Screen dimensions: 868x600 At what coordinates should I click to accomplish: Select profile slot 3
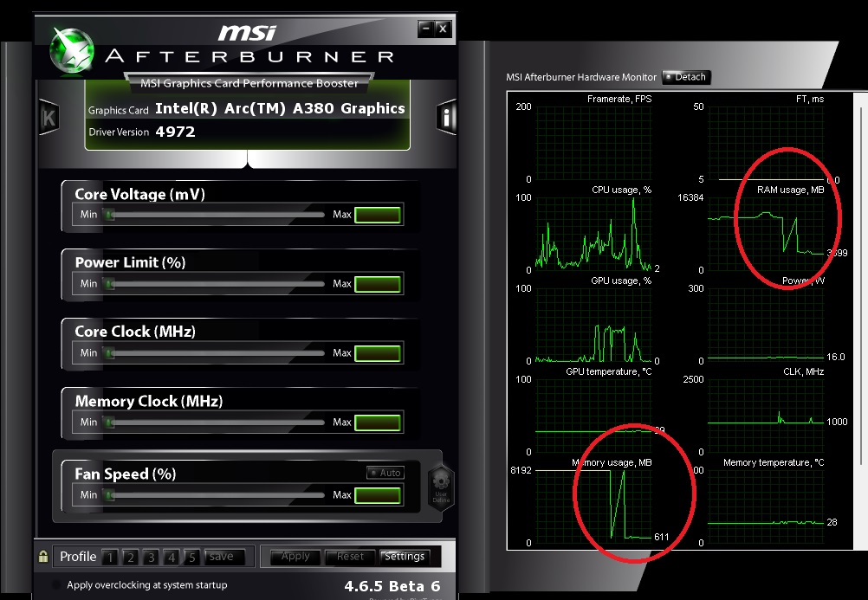click(x=151, y=557)
